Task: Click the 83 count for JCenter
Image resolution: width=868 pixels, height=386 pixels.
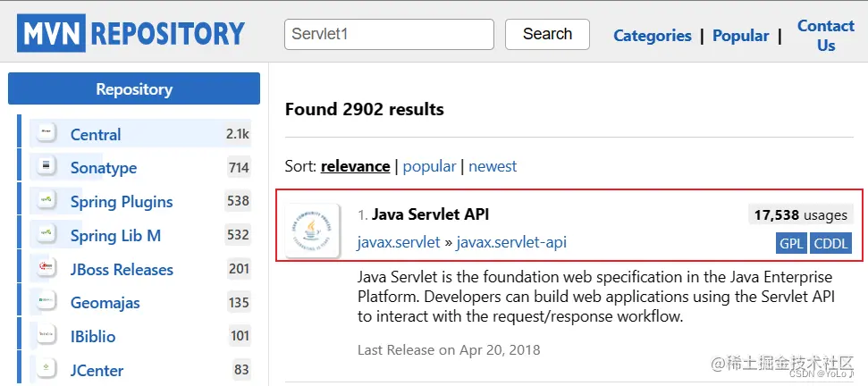Action: pos(241,369)
